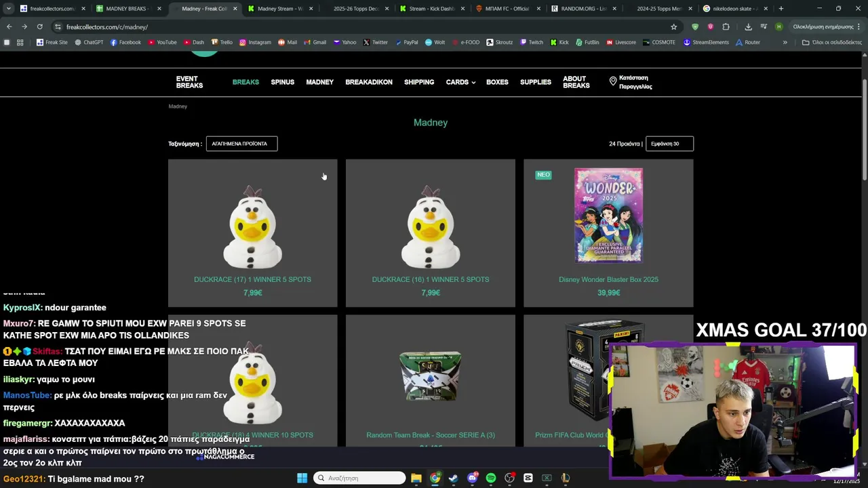Open the BOXES menu item
Screen dimensions: 868x488
(x=497, y=82)
